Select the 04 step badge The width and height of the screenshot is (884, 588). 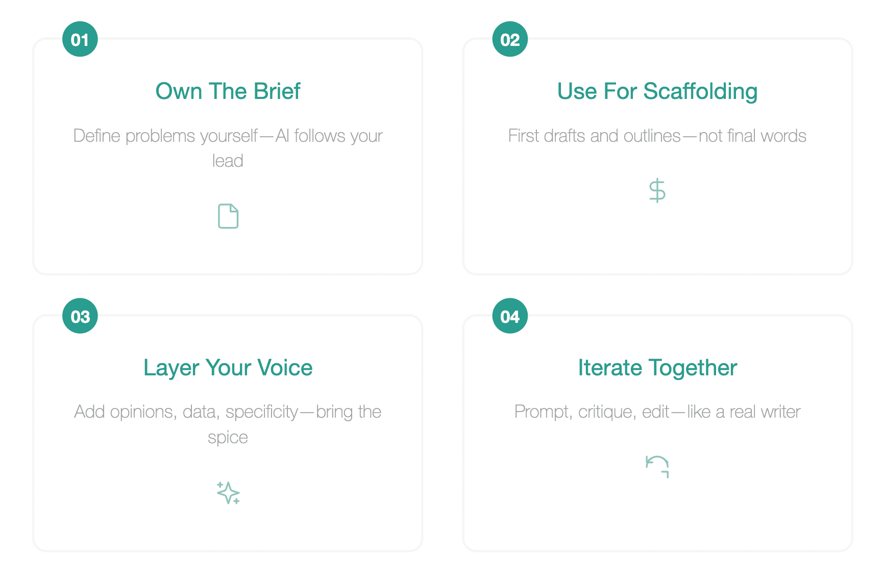click(510, 316)
